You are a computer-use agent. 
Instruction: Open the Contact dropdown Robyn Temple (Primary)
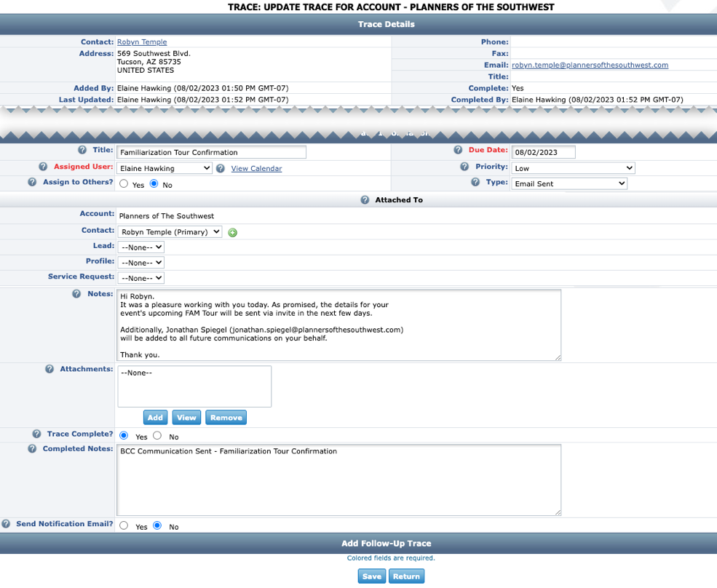(x=170, y=232)
